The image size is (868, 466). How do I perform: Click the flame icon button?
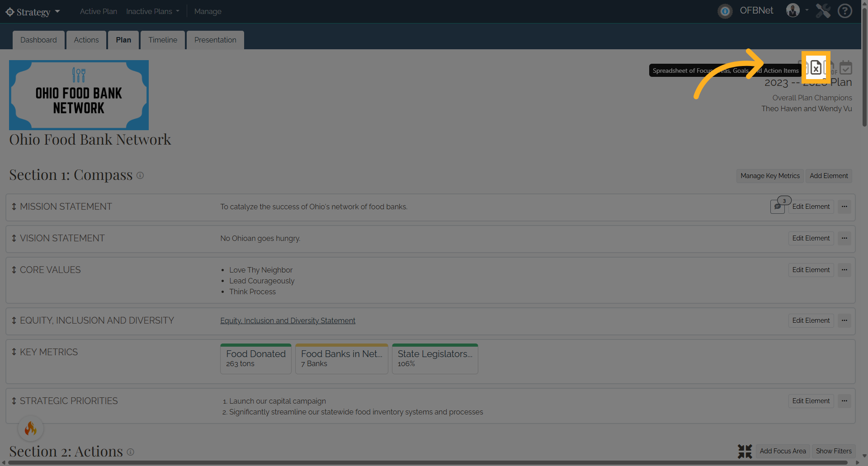coord(31,428)
